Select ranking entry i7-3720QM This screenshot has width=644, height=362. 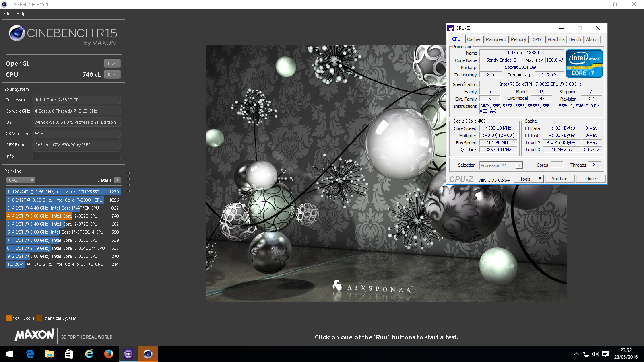point(63,232)
